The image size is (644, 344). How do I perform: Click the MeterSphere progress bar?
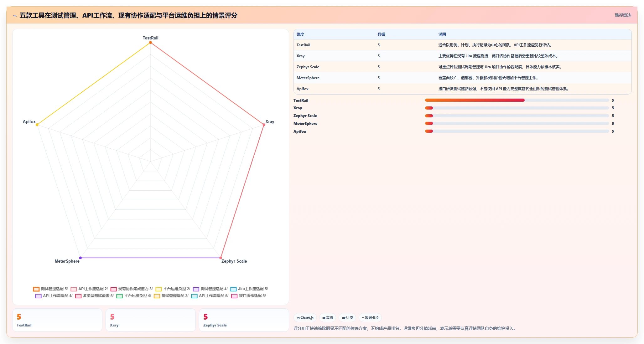point(517,123)
